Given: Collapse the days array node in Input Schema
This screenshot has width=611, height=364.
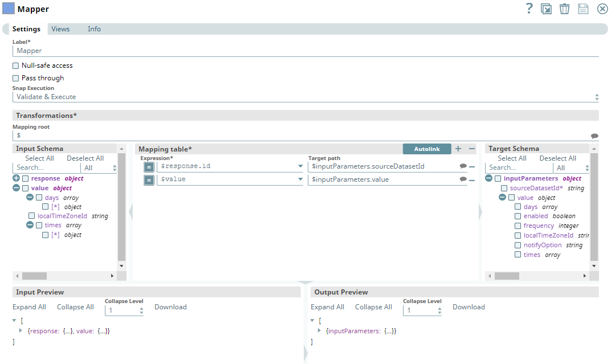Looking at the screenshot, I should tap(30, 197).
